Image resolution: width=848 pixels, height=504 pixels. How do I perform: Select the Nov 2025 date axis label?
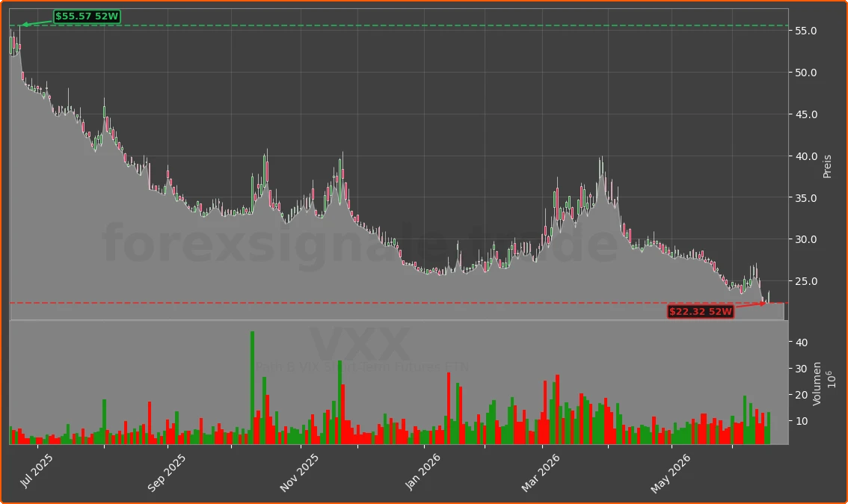tap(299, 473)
